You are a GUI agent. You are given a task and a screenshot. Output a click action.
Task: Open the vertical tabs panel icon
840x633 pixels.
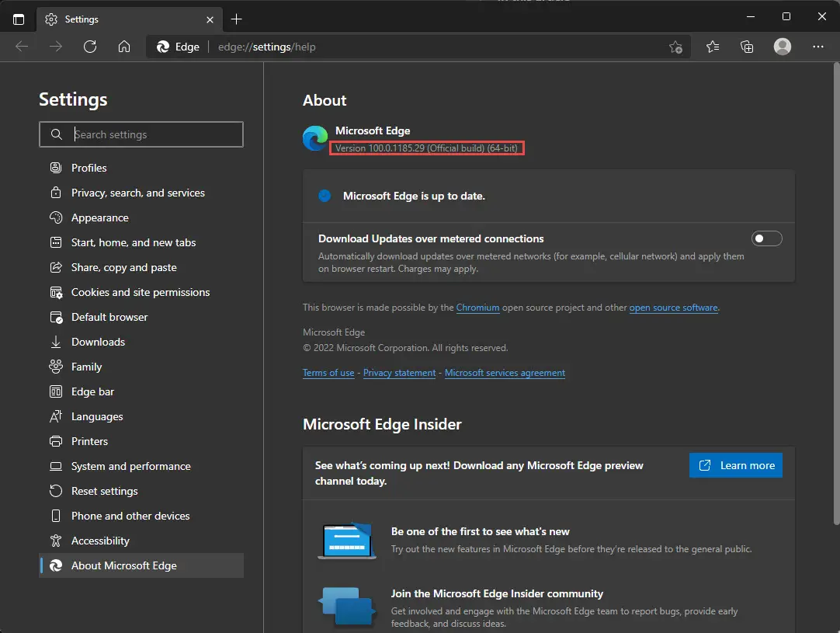(19, 19)
